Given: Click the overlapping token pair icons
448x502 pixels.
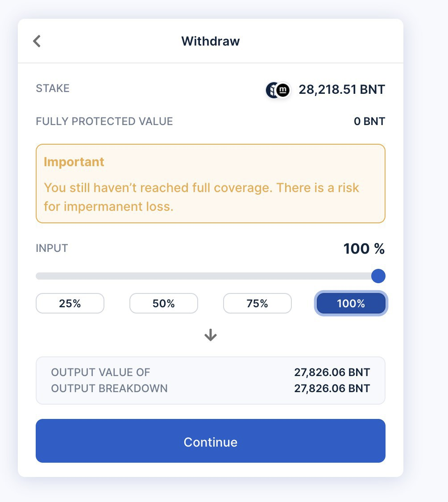Looking at the screenshot, I should point(277,90).
